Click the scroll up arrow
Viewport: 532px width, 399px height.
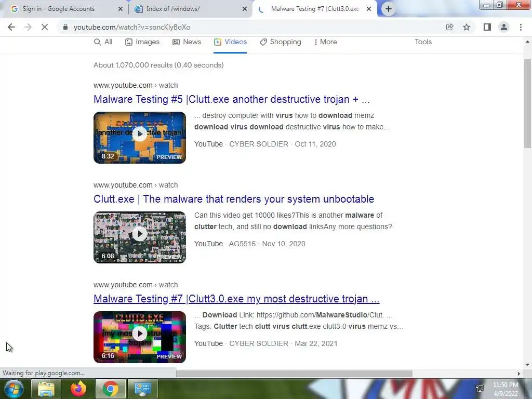(528, 42)
